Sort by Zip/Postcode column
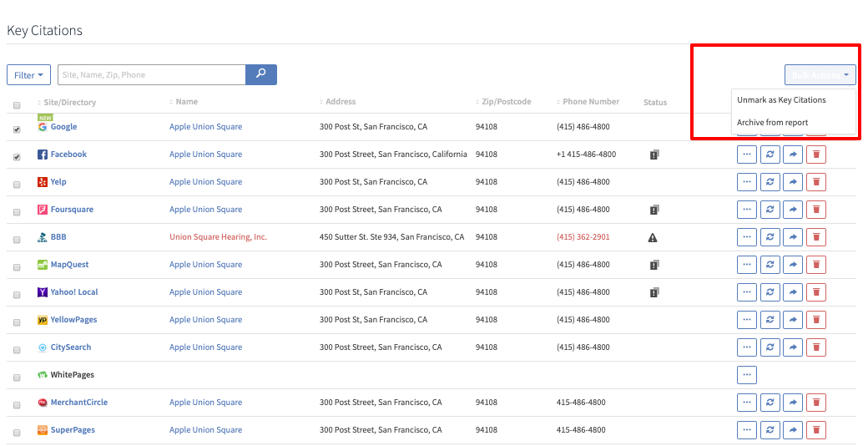Screen dimensions: 868x446 pyautogui.click(x=503, y=102)
